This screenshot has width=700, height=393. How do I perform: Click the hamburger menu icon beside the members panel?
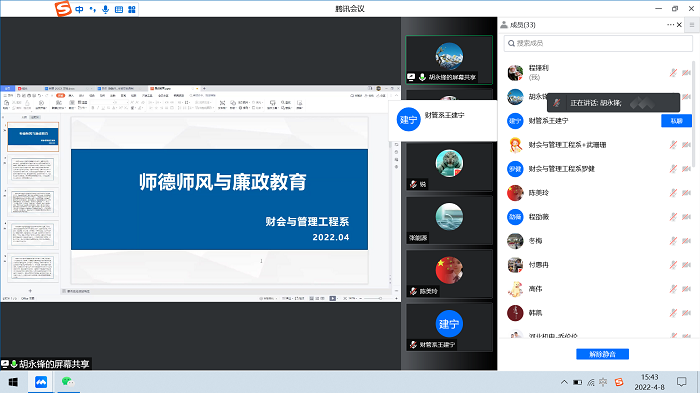point(692,25)
